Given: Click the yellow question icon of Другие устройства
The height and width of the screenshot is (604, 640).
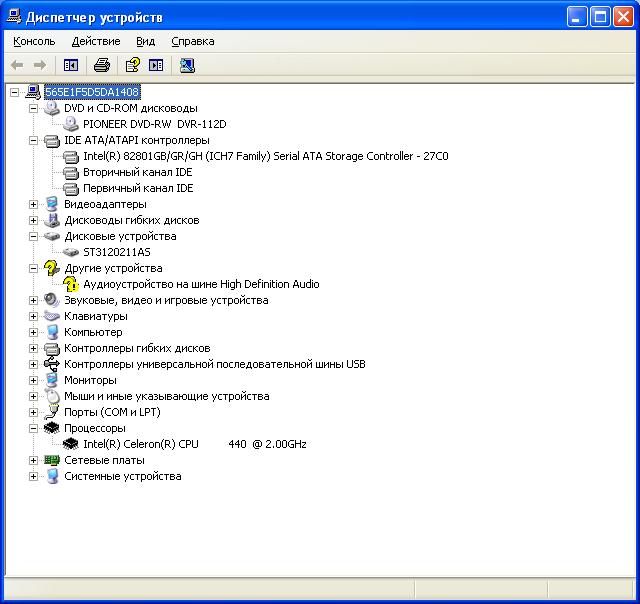Looking at the screenshot, I should point(52,268).
